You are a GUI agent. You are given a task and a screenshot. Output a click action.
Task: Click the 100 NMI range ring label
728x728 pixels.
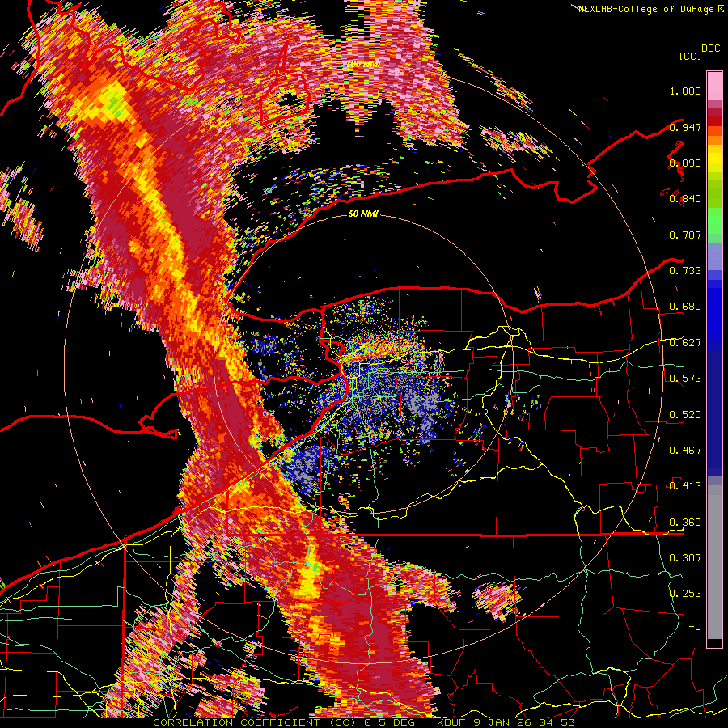[363, 63]
